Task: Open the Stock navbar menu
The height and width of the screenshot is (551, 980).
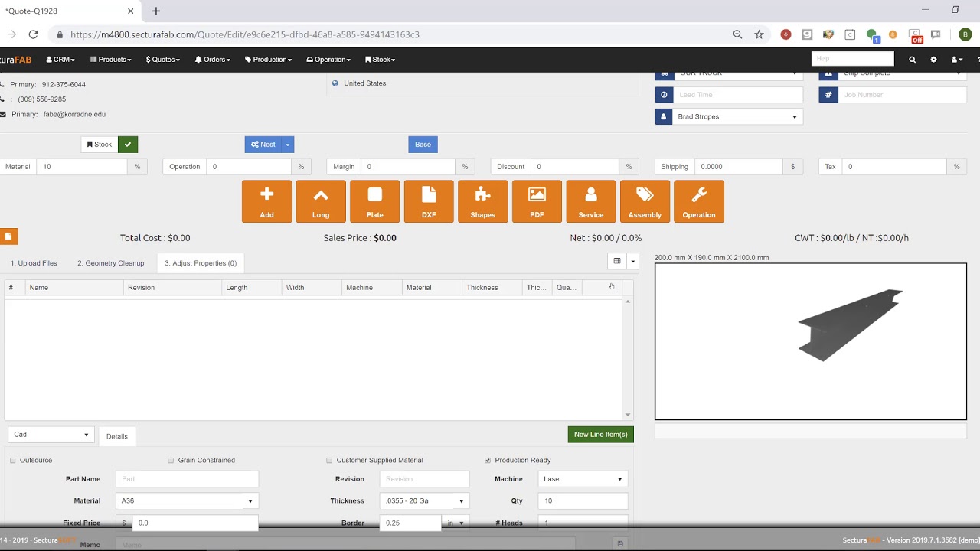Action: [x=380, y=60]
